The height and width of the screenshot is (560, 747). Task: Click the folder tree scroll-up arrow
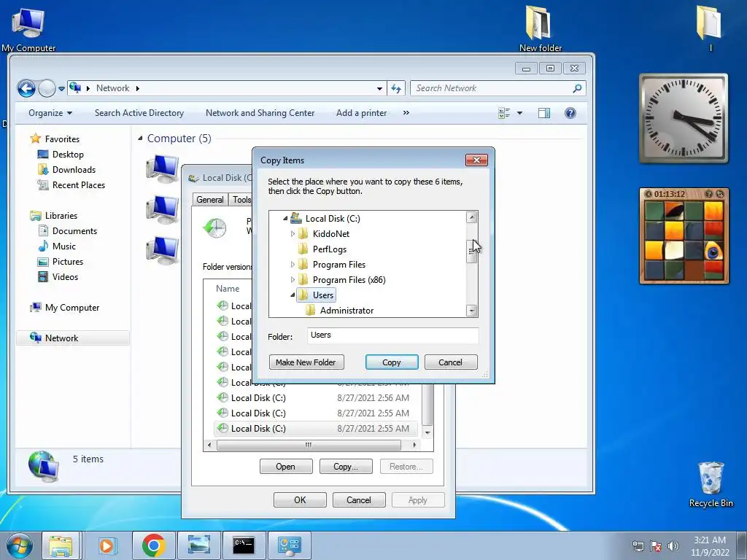click(x=472, y=217)
